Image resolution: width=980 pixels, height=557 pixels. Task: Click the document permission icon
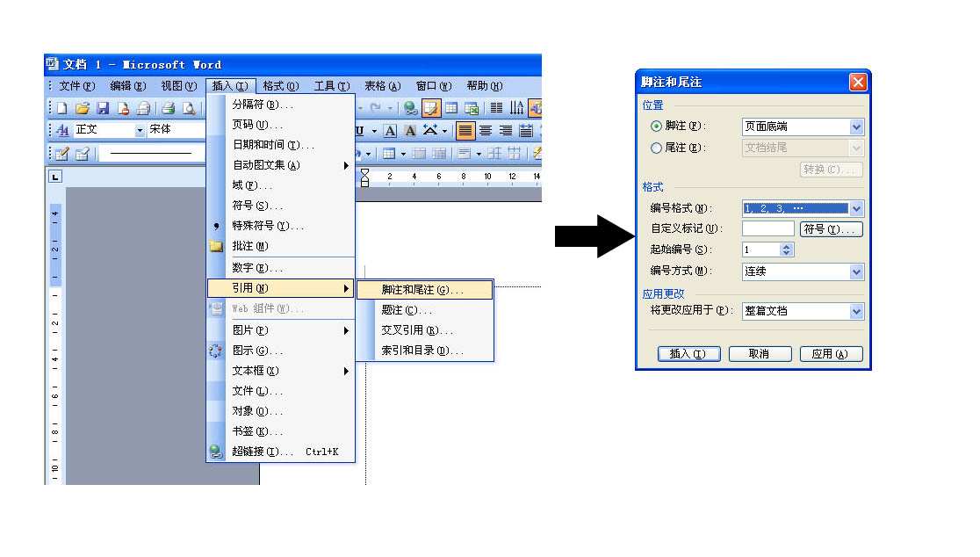(124, 108)
